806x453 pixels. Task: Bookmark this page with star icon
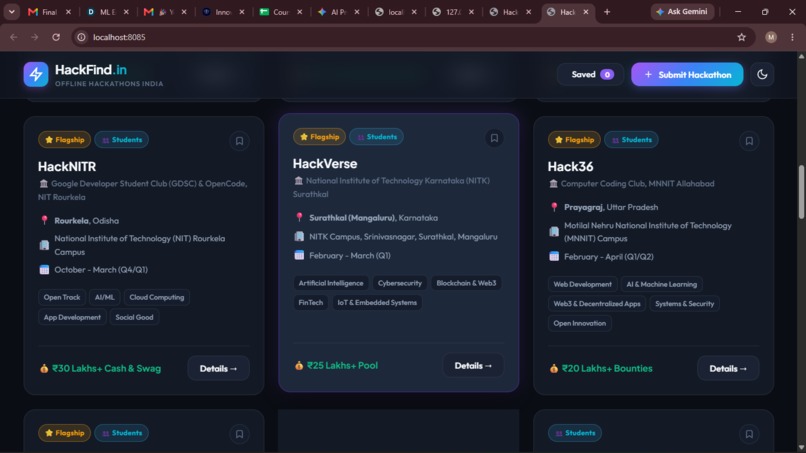[741, 37]
